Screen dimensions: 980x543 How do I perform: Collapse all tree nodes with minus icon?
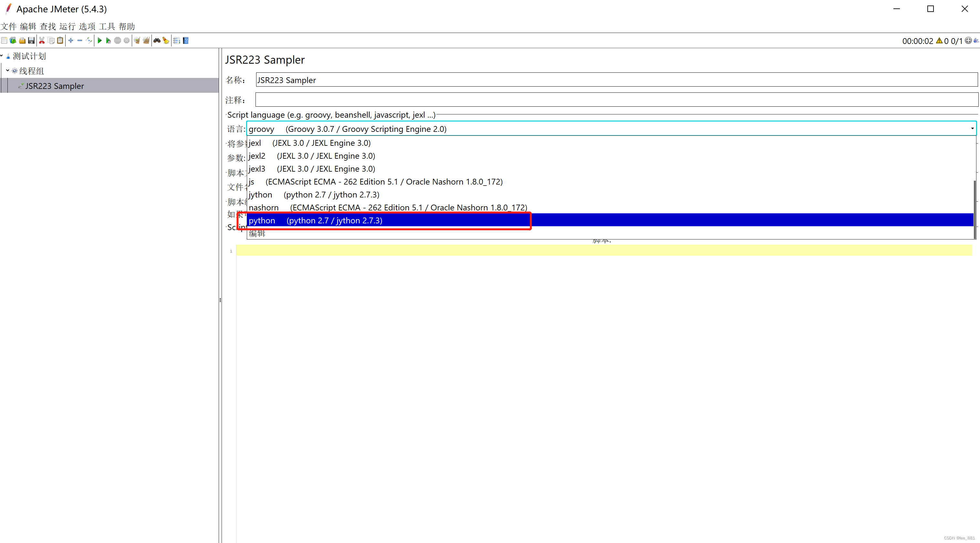tap(80, 40)
